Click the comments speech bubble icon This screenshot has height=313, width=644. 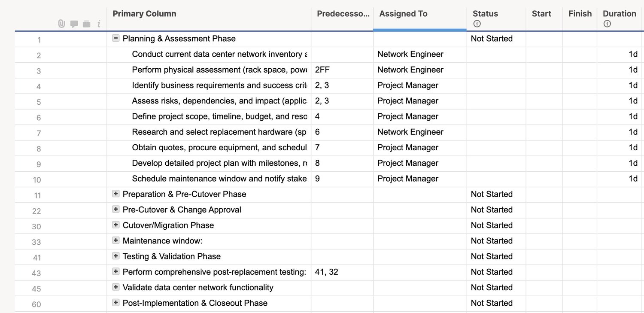(x=74, y=24)
